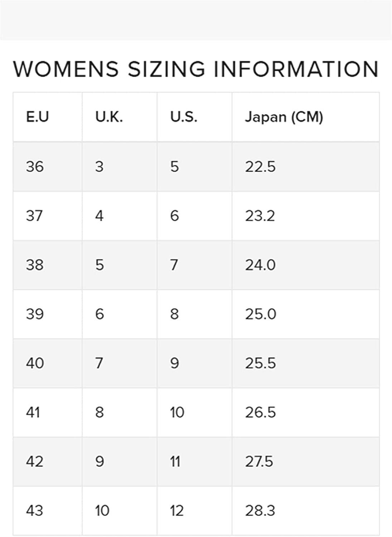
Task: Select EU size 37 cell
Action: click(34, 216)
